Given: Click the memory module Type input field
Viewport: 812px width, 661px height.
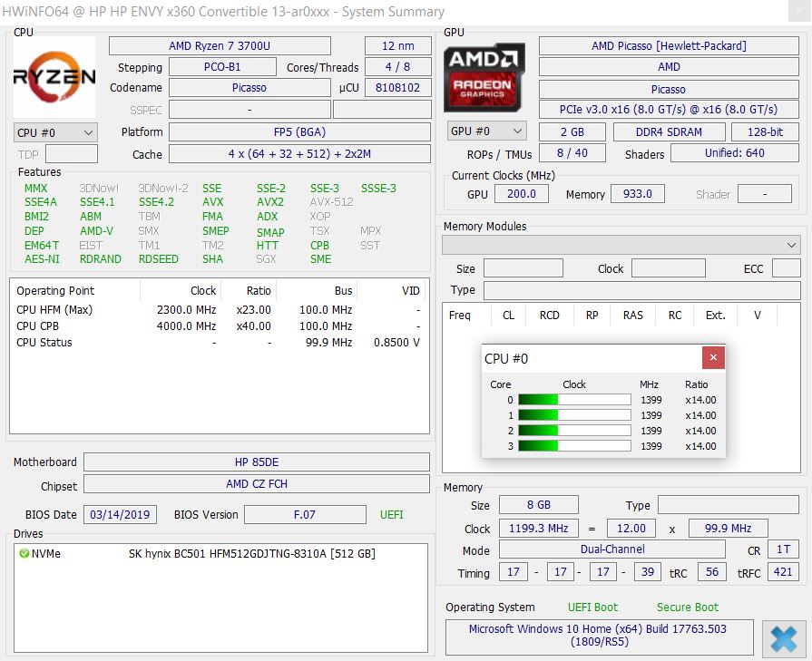Looking at the screenshot, I should click(642, 290).
